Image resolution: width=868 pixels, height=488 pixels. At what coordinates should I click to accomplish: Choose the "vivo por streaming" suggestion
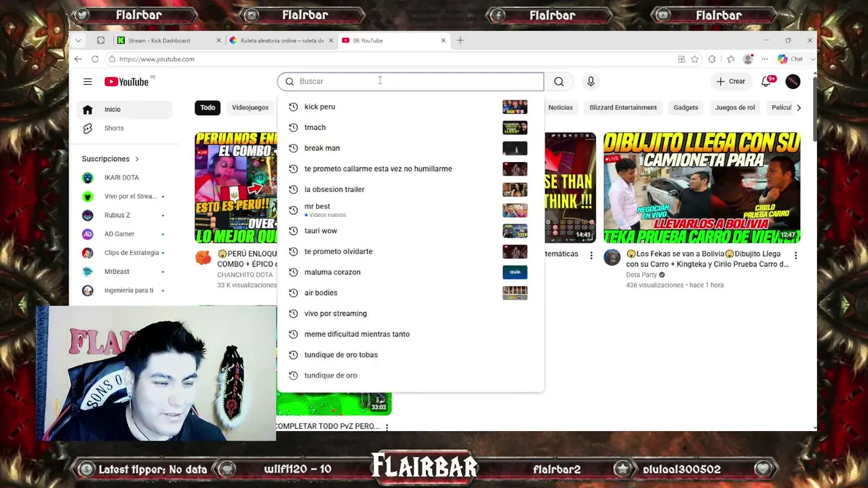coord(410,313)
